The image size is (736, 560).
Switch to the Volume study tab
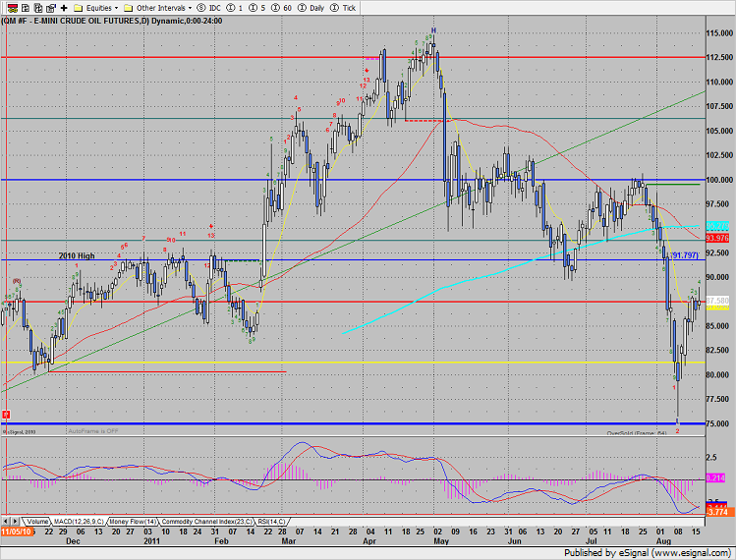click(x=36, y=521)
